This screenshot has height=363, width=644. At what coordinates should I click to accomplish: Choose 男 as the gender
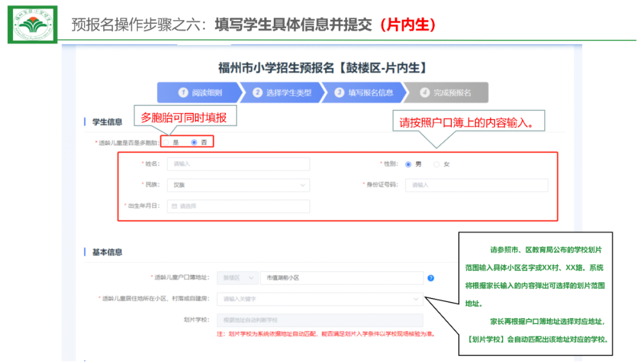pos(408,164)
